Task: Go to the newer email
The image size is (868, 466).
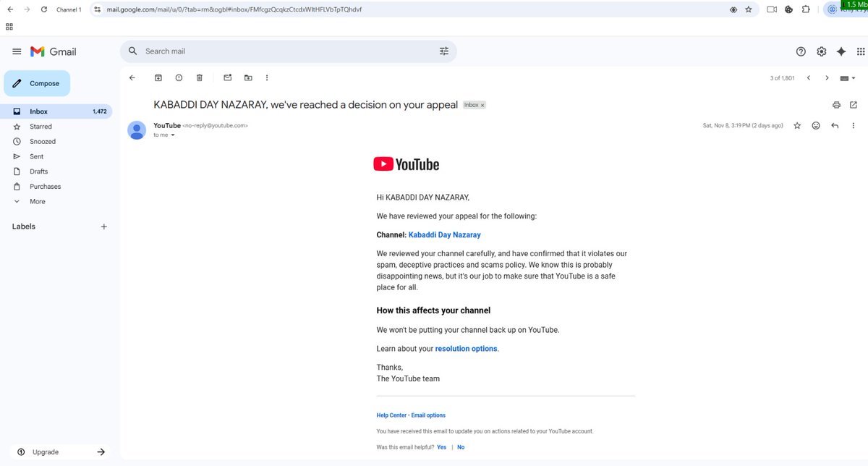Action: (809, 77)
